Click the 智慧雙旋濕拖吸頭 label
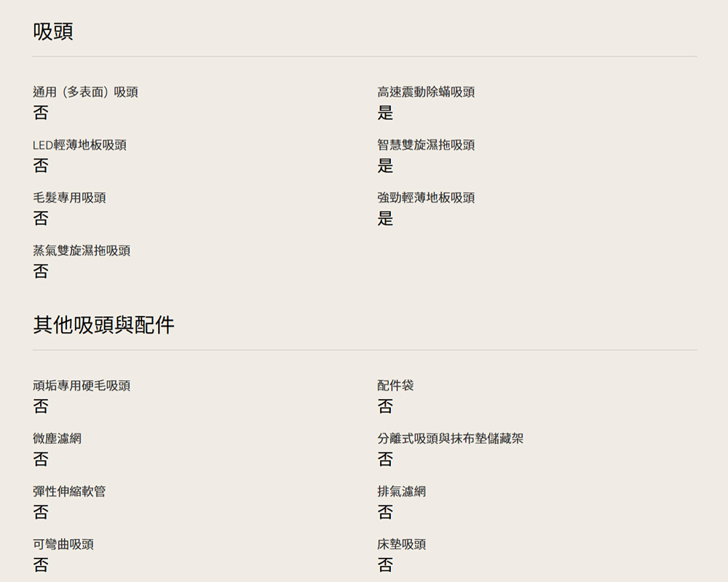 click(x=426, y=145)
